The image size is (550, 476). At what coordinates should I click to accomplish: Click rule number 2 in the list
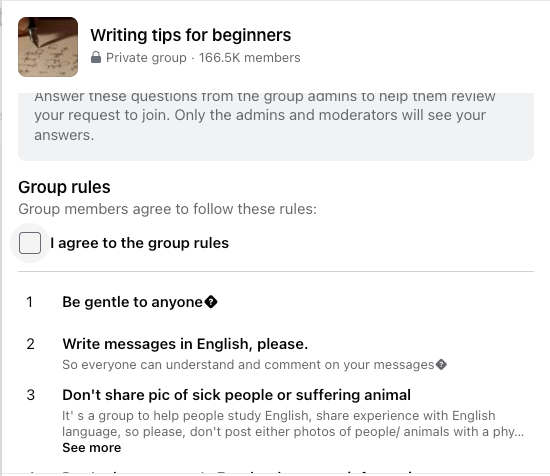[31, 344]
